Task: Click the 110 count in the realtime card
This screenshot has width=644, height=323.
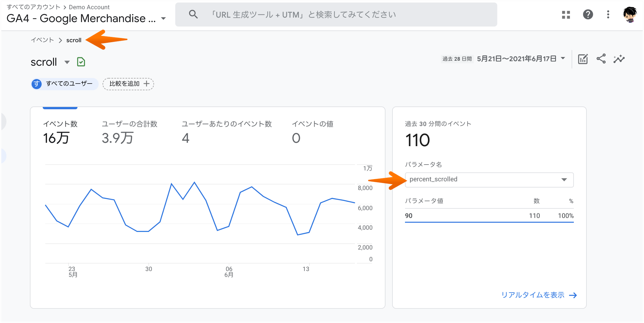Action: click(534, 216)
